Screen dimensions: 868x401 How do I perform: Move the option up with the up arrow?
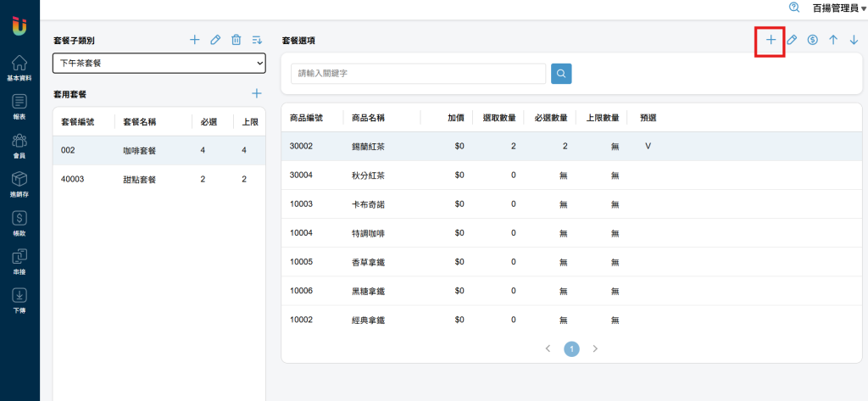click(833, 40)
